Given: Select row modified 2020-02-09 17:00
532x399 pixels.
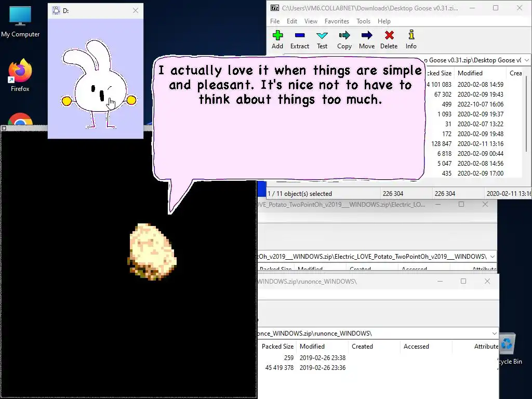Looking at the screenshot, I should [x=473, y=174].
